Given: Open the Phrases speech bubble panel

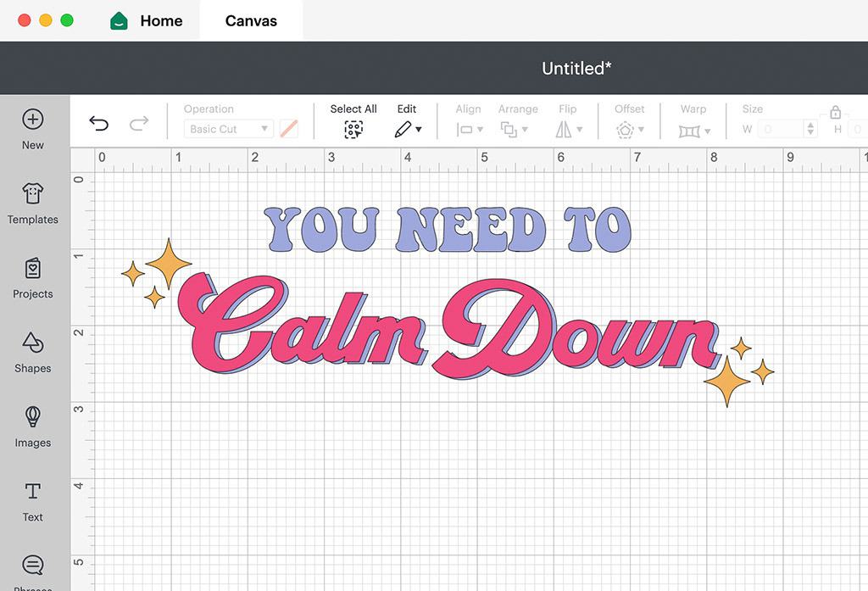Looking at the screenshot, I should pos(33,565).
